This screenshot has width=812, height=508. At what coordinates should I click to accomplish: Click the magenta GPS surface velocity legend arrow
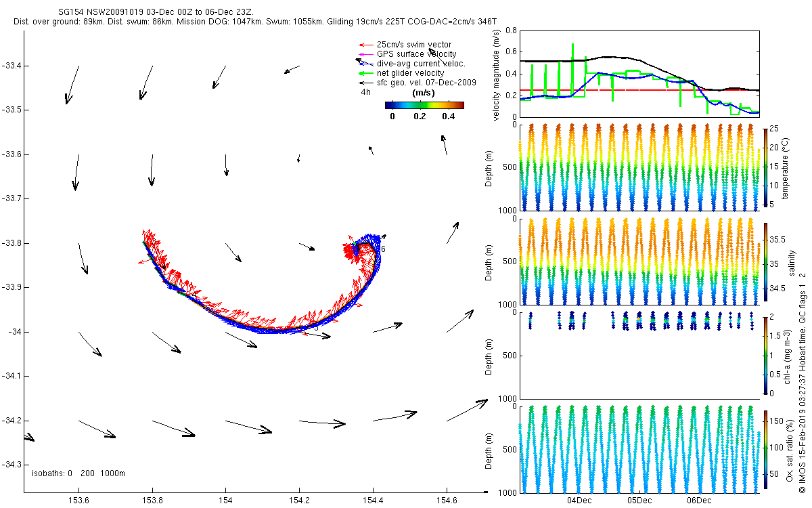pyautogui.click(x=365, y=54)
